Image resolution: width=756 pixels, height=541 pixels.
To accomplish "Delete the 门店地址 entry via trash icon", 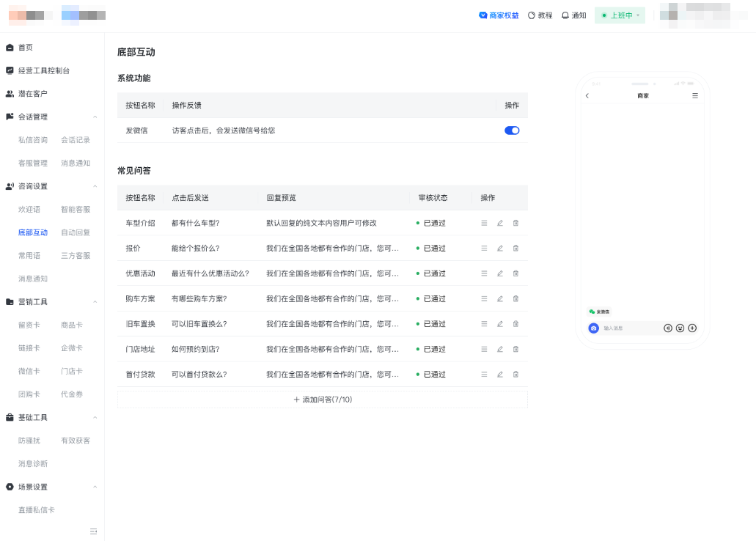I will pyautogui.click(x=515, y=349).
